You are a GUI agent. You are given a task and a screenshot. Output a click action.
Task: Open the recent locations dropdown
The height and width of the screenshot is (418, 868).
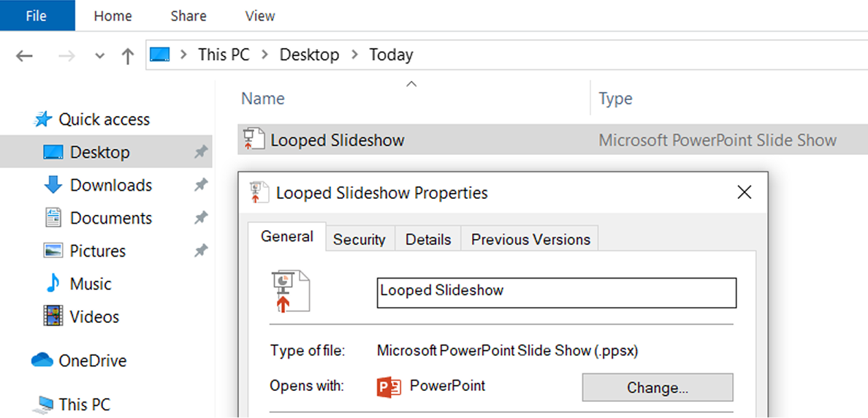pyautogui.click(x=99, y=56)
